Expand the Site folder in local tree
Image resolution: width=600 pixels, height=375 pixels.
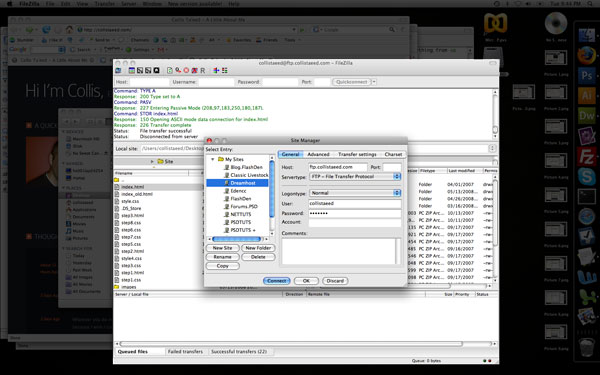click(152, 161)
